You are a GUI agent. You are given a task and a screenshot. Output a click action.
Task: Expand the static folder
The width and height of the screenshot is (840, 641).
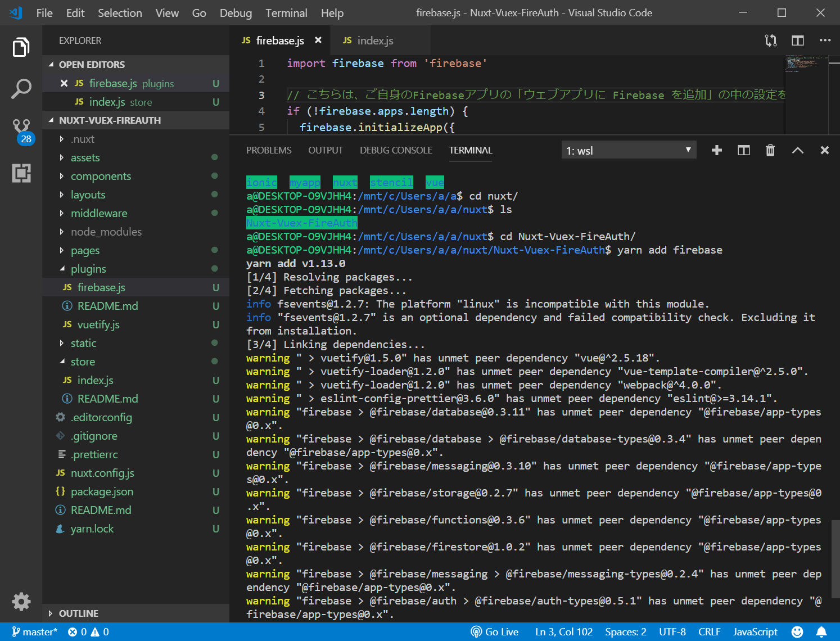click(x=136, y=343)
